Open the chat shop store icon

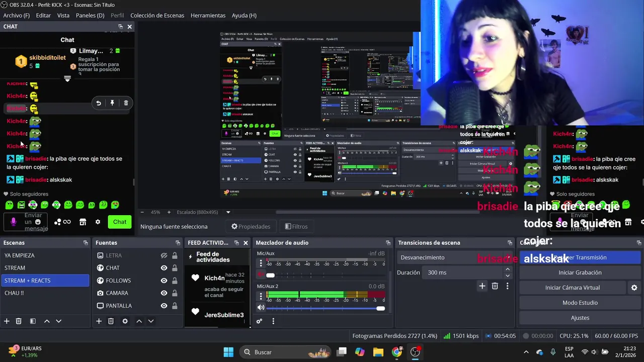tap(83, 222)
